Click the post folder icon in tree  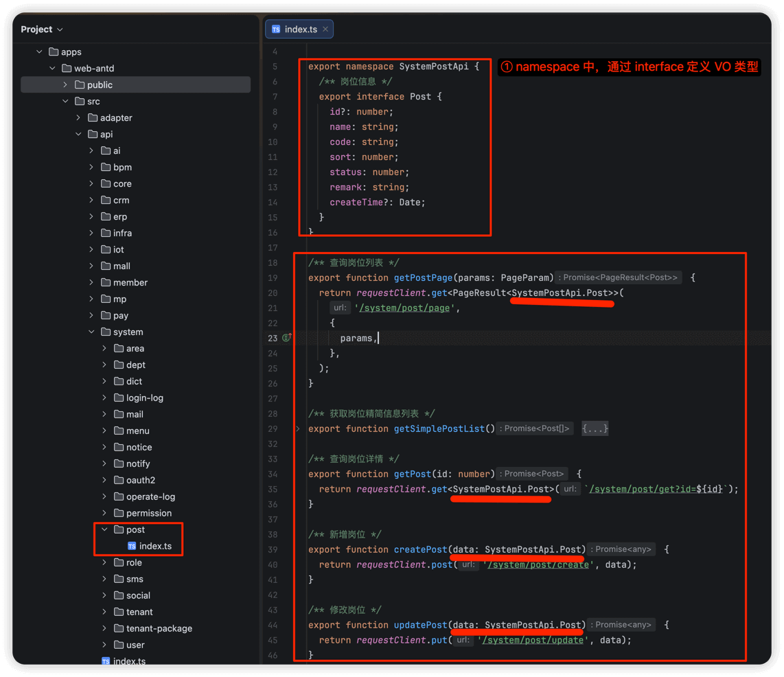(x=119, y=529)
